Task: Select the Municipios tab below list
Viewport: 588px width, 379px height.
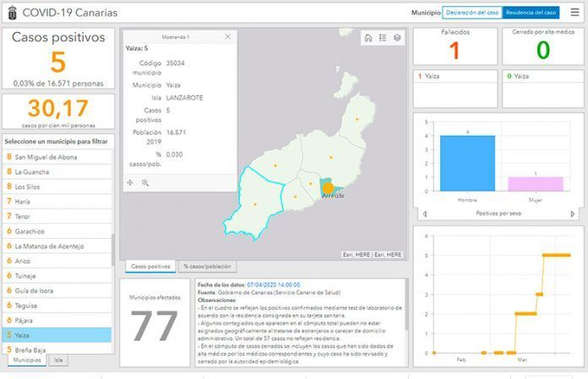Action: tap(27, 360)
